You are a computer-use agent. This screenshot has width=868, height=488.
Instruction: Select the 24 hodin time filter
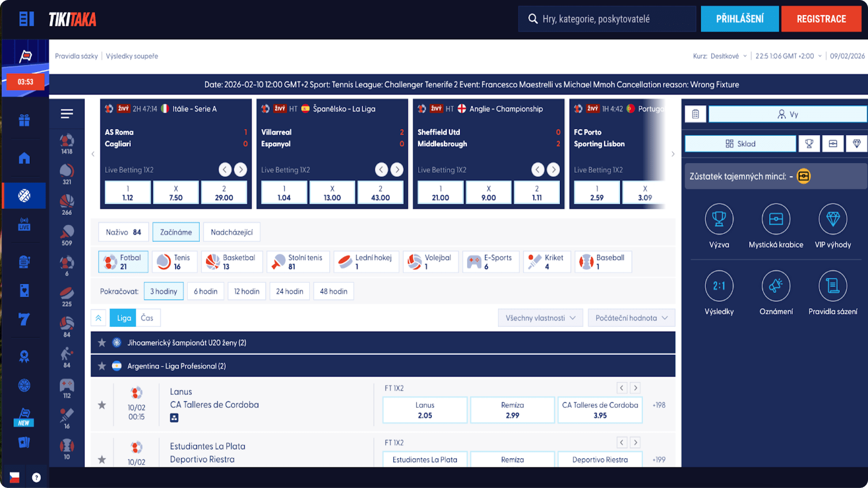coord(290,291)
